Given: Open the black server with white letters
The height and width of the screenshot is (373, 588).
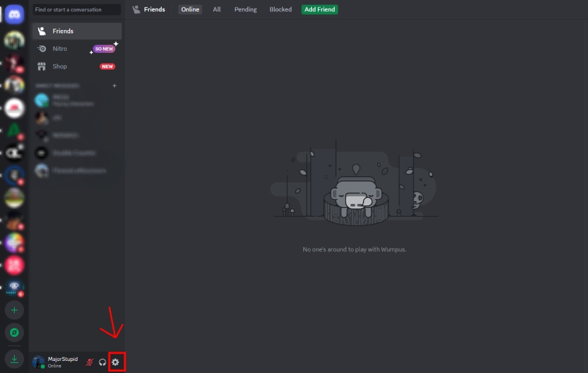Looking at the screenshot, I should (14, 152).
